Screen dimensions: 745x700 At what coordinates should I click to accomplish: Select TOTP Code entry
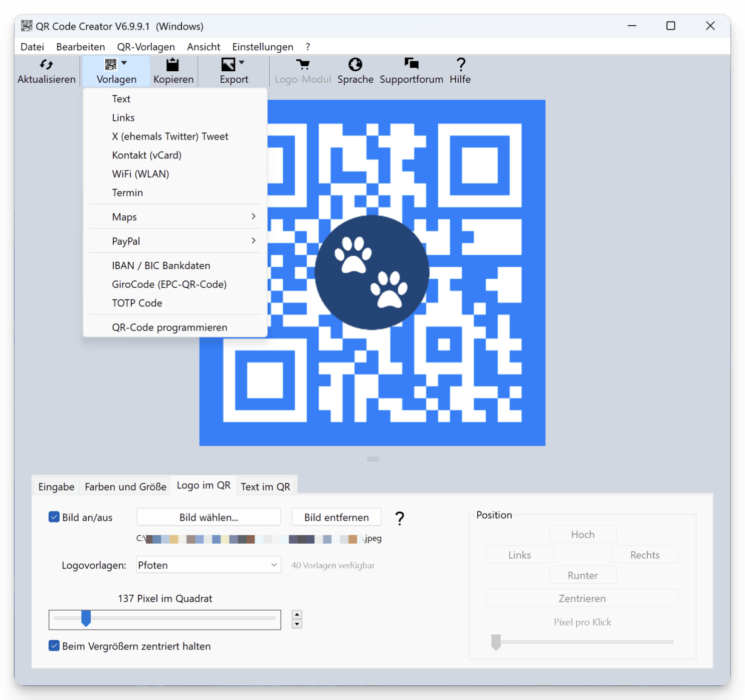click(175, 303)
